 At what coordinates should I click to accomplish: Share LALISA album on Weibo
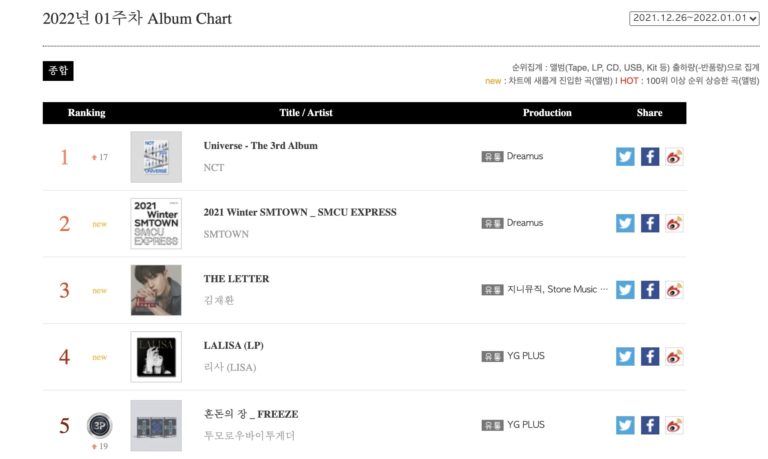coord(674,356)
